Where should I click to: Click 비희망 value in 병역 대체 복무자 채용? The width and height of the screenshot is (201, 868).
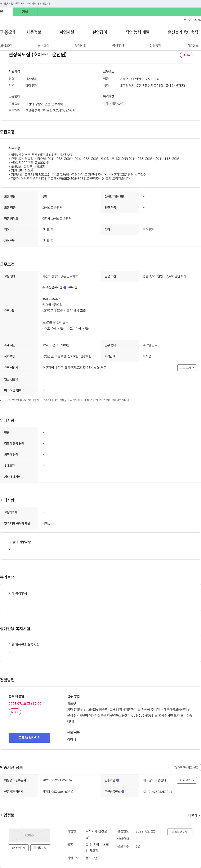point(46,523)
